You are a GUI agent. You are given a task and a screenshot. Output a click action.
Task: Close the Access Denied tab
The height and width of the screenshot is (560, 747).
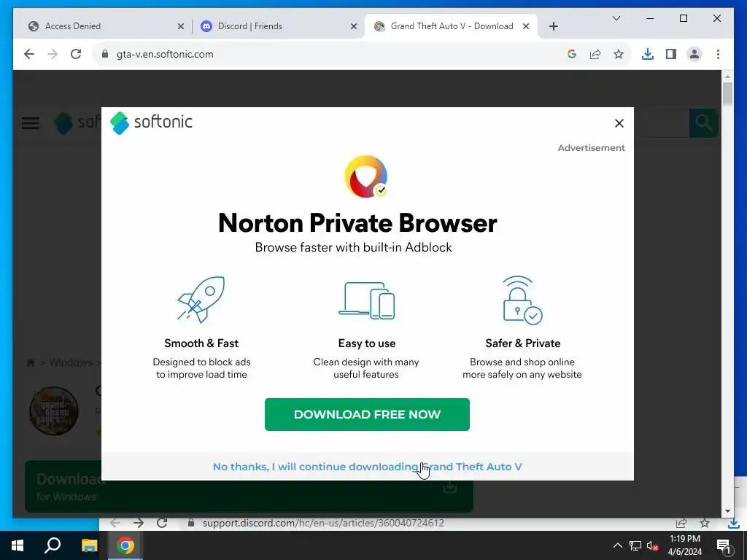coord(181,27)
